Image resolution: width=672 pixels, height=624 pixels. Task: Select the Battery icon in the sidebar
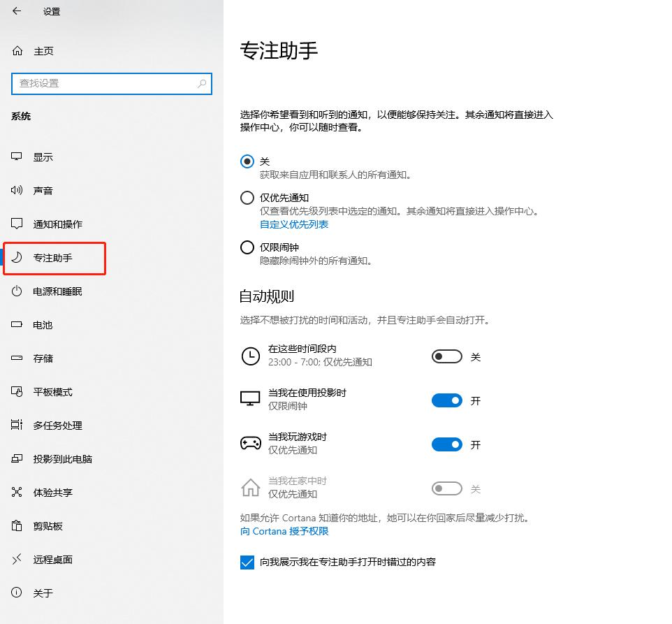(16, 324)
